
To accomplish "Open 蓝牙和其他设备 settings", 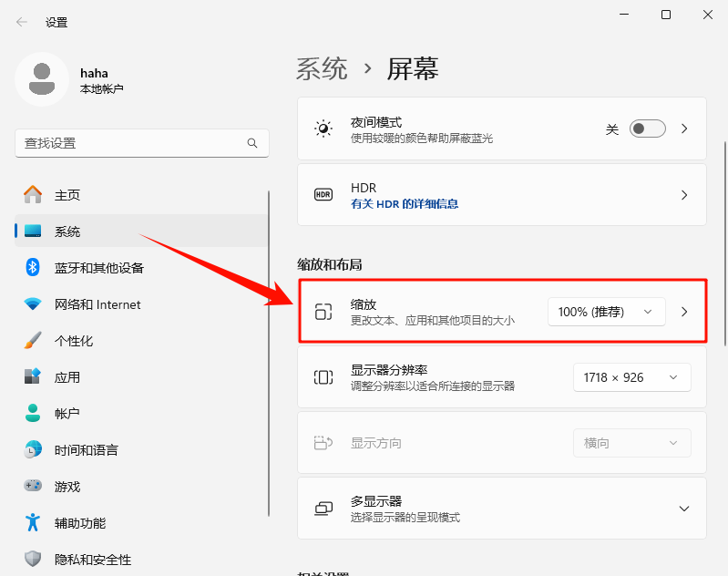I will 141,268.
